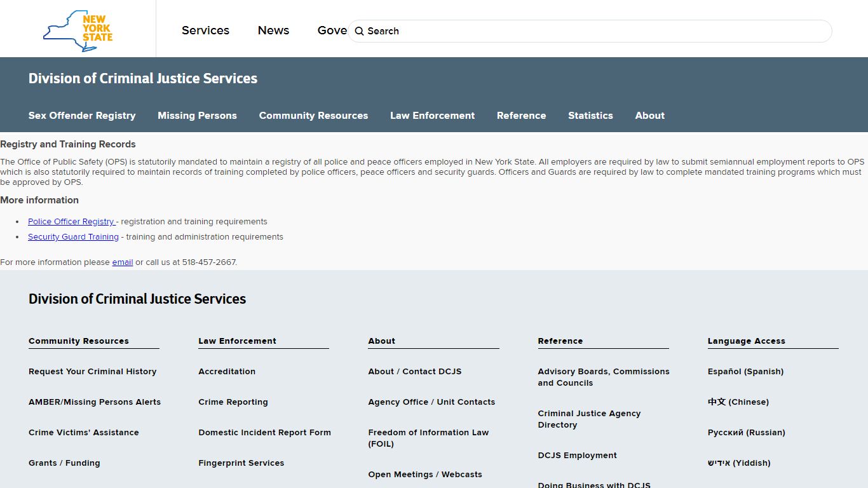Open Grants / Funding footer link
This screenshot has width=868, height=488.
click(64, 463)
